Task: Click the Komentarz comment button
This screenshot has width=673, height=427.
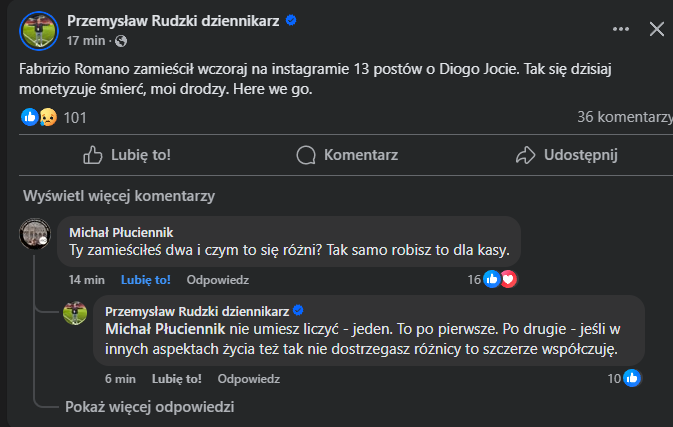Action: click(x=348, y=155)
